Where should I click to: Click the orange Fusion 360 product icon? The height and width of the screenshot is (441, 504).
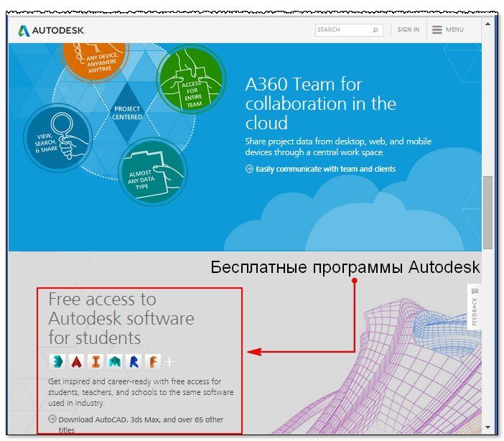[x=153, y=361]
